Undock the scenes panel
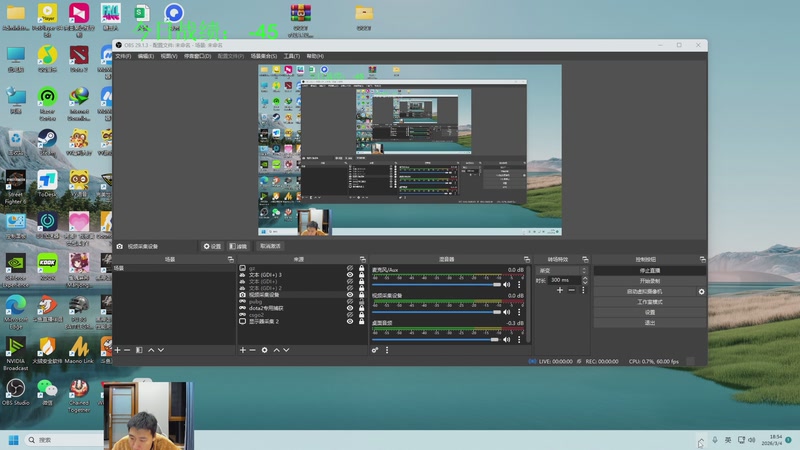 [x=231, y=260]
